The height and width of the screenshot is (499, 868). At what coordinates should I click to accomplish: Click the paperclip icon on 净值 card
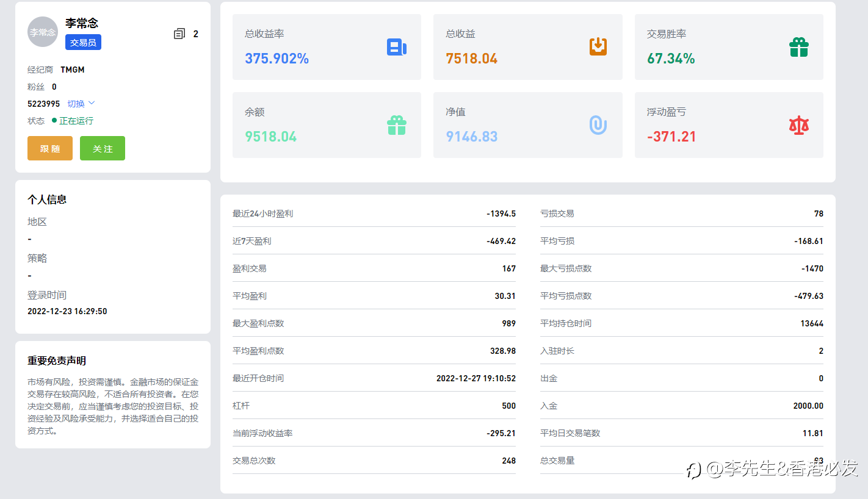point(598,125)
